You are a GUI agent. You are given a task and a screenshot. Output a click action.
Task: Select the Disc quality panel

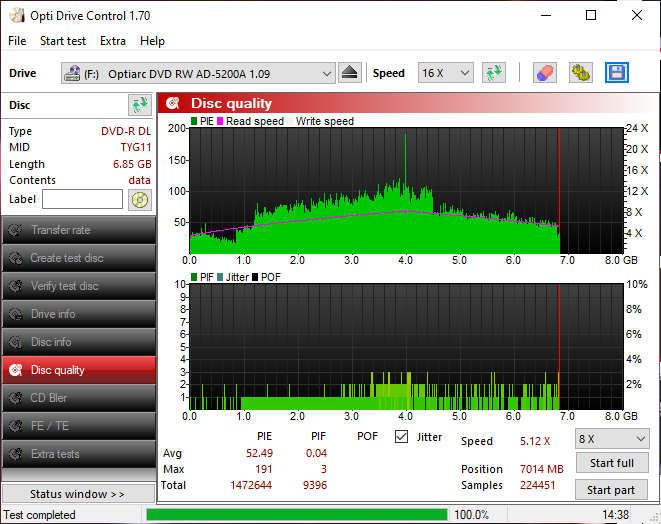coord(79,370)
